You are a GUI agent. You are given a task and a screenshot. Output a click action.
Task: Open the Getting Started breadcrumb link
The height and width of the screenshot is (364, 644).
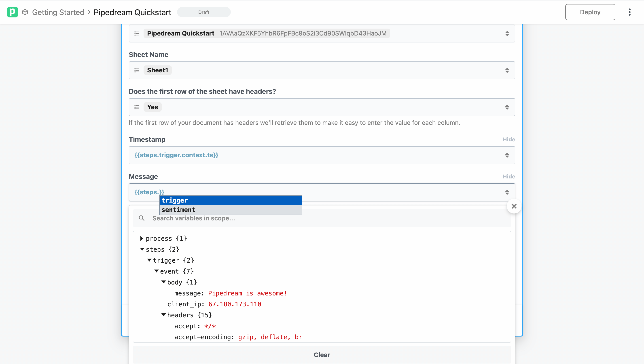(x=58, y=12)
